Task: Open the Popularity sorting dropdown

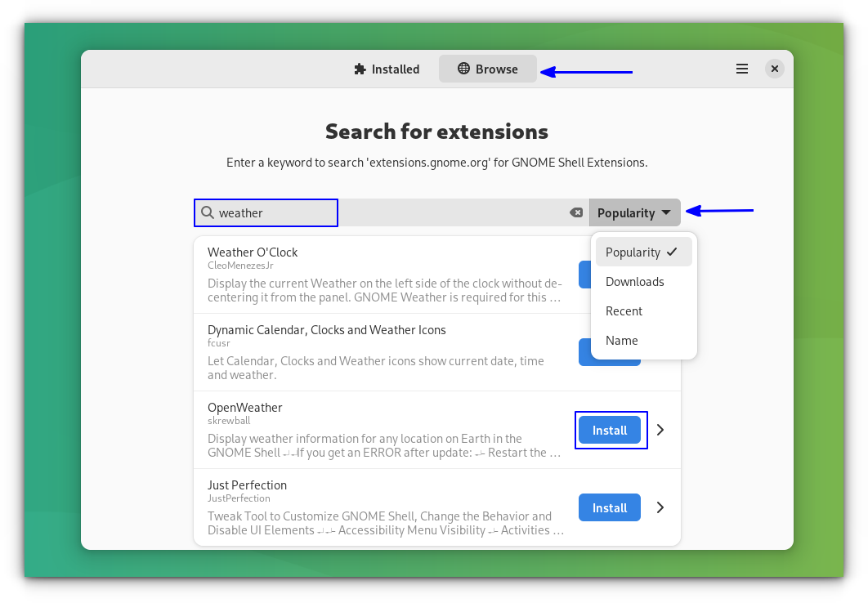Action: click(635, 212)
